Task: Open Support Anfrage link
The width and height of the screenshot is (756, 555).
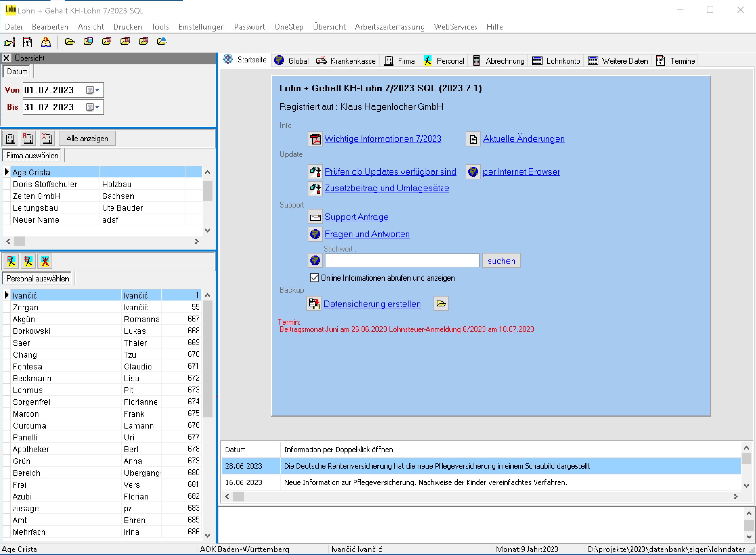Action: click(357, 217)
